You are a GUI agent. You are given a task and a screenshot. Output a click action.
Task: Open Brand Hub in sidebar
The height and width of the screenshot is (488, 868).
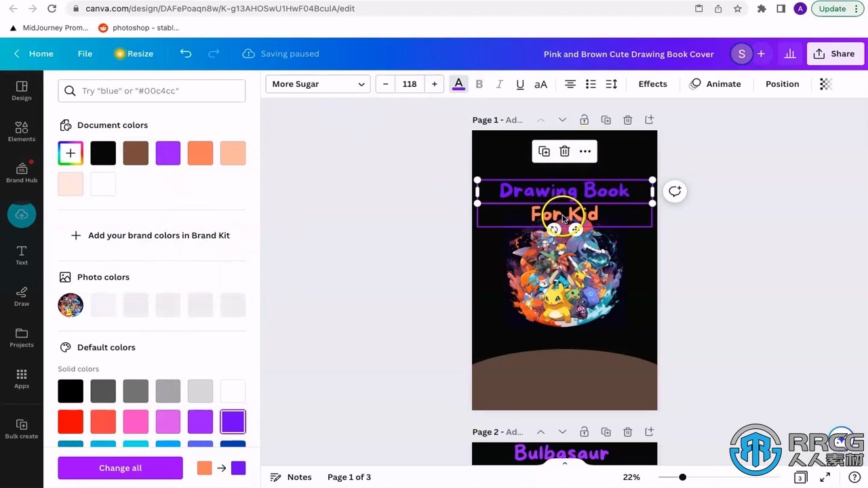tap(22, 173)
